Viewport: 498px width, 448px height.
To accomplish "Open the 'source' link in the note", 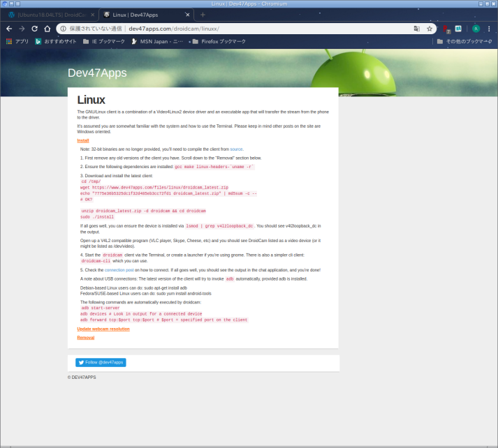I will [236, 149].
